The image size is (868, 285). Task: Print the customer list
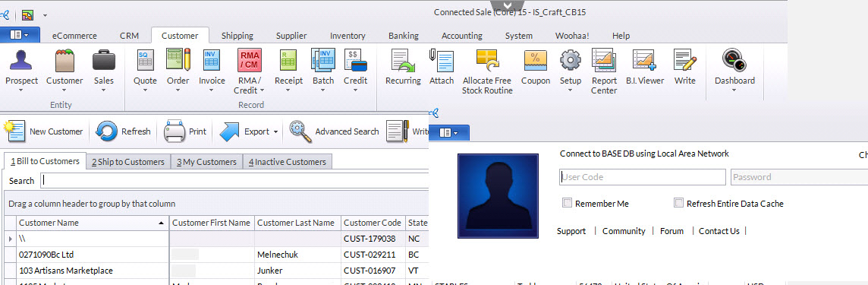[x=185, y=131]
